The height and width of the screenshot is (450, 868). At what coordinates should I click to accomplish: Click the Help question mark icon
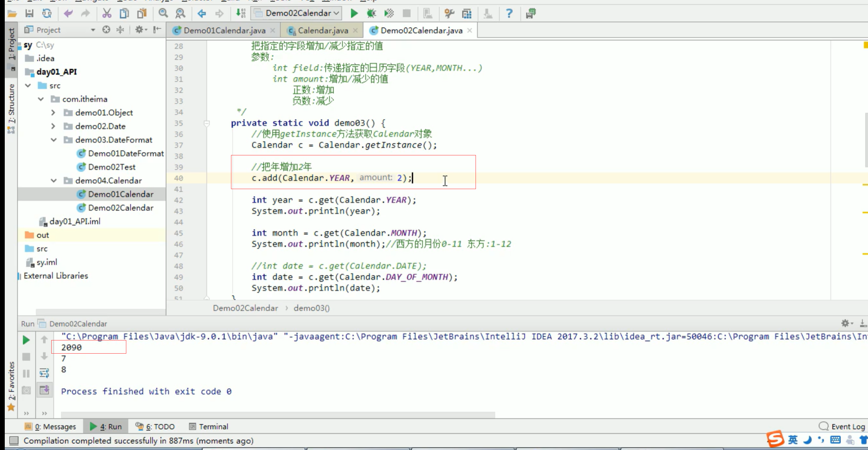tap(509, 14)
